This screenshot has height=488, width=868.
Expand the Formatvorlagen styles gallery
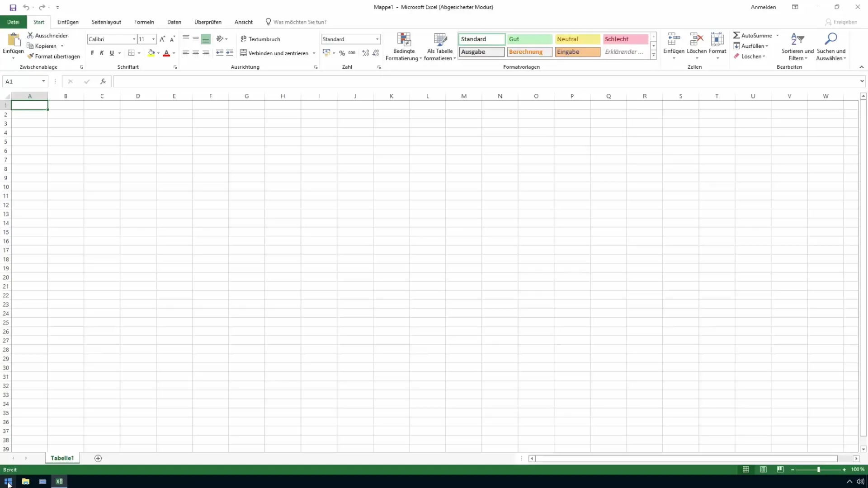(654, 55)
